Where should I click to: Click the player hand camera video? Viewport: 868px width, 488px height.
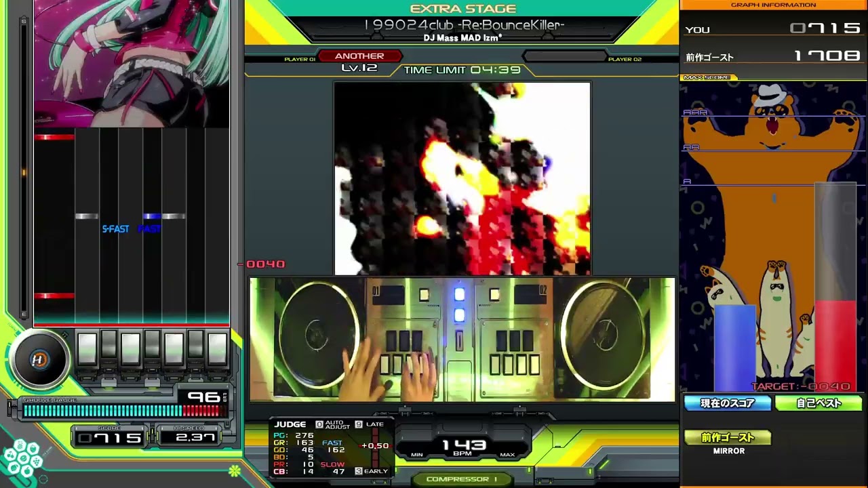point(462,339)
